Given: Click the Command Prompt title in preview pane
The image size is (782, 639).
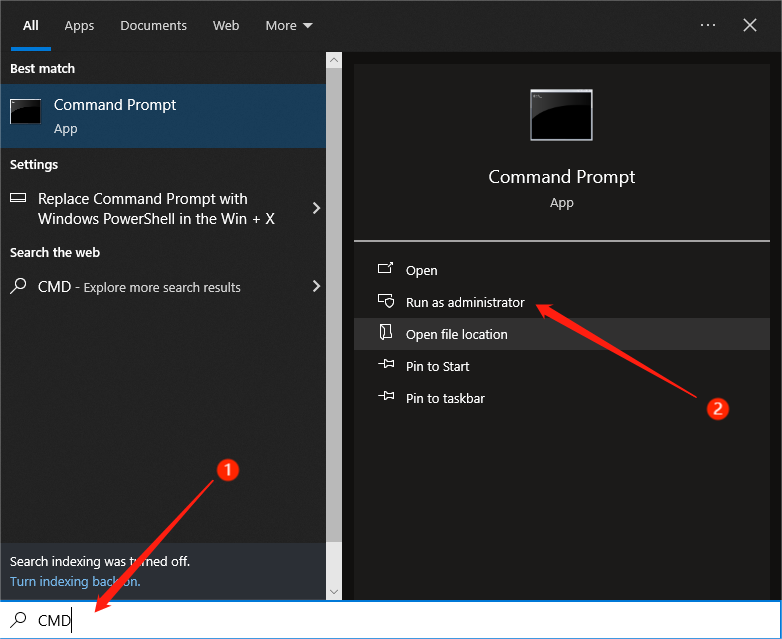Looking at the screenshot, I should pos(562,177).
